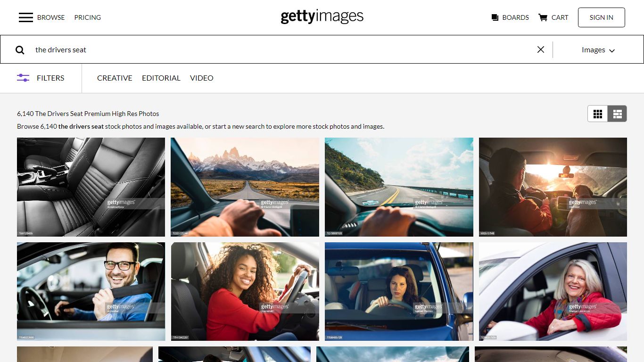Click the 'Browse 6,140 the drivers seat stock photos' description
Screen dimensions: 644x362
tap(200, 126)
